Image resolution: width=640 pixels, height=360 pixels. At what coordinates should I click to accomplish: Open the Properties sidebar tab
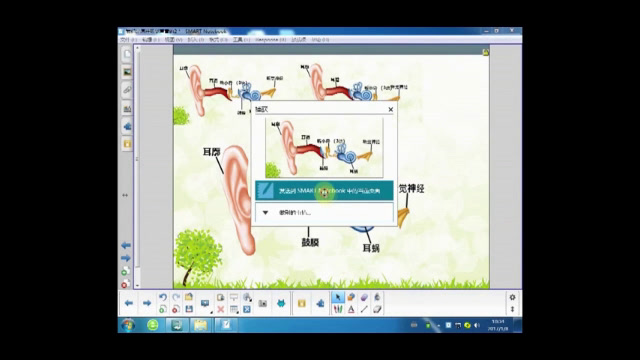click(127, 108)
